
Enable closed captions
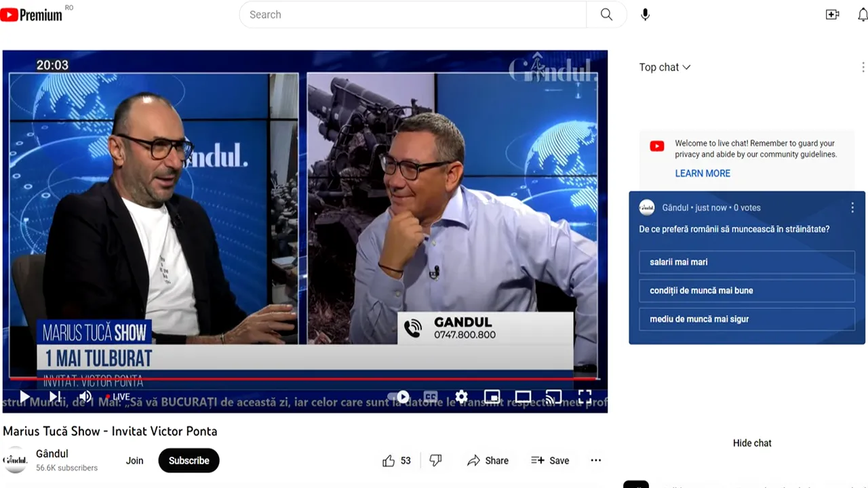pyautogui.click(x=430, y=396)
